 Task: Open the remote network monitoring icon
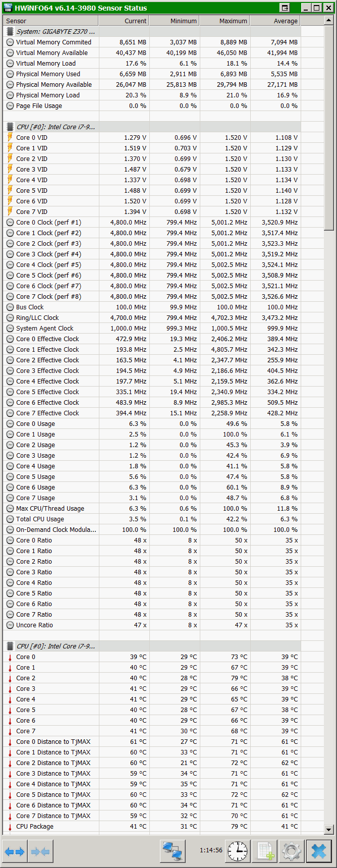(173, 852)
